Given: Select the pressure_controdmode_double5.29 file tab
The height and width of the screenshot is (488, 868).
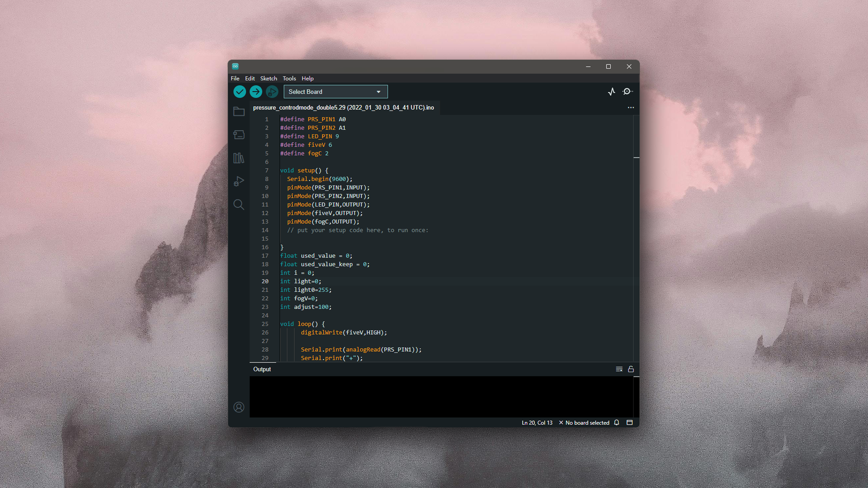Looking at the screenshot, I should click(x=343, y=107).
